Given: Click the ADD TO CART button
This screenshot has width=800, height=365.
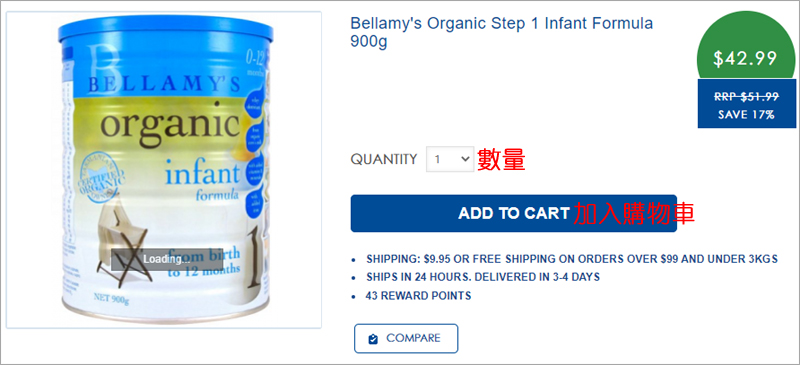Looking at the screenshot, I should coord(513,213).
